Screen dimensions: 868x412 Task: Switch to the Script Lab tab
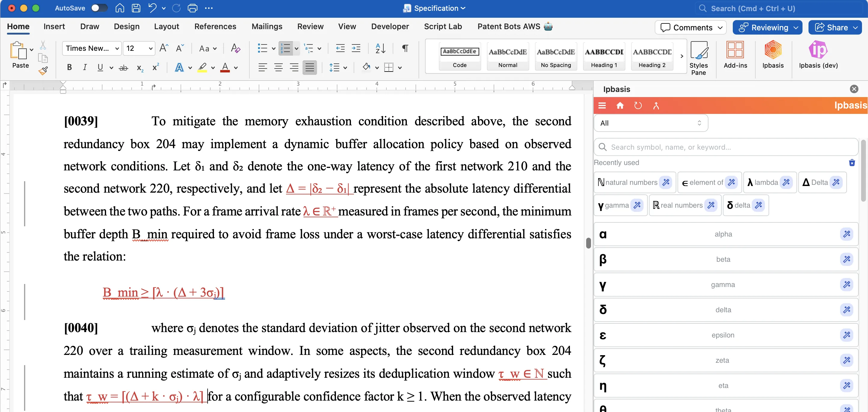443,26
